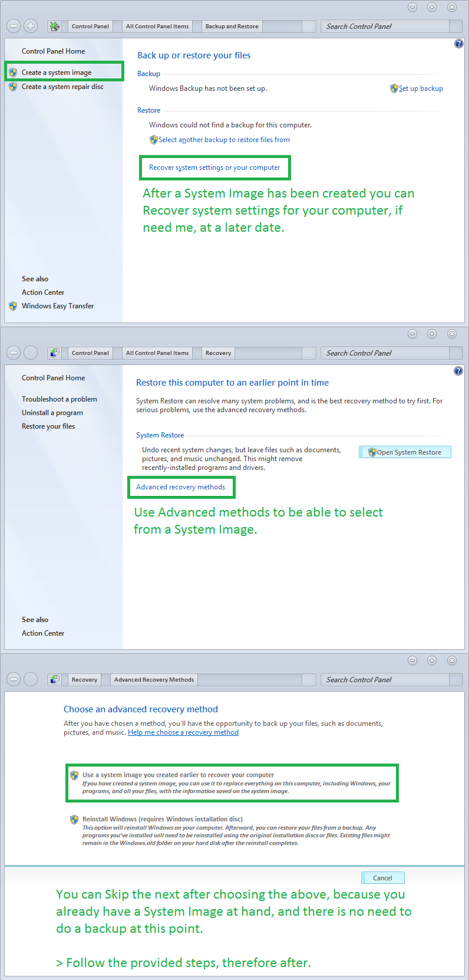
Task: Open Create a system image
Action: click(x=57, y=73)
